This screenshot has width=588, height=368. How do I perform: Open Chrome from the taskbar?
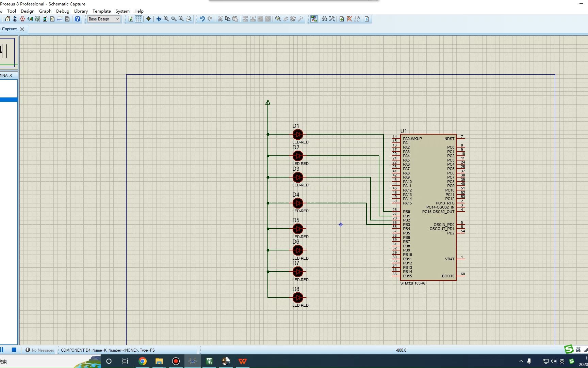[142, 361]
